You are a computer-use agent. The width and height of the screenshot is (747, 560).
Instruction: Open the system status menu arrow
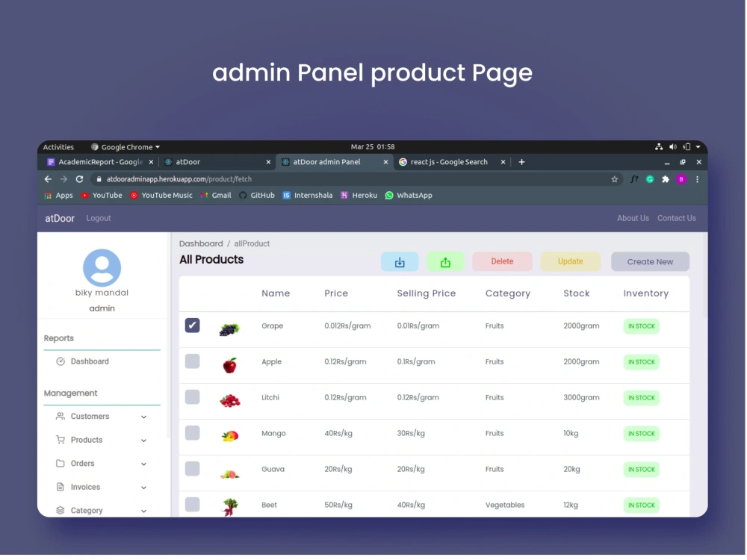(x=699, y=147)
